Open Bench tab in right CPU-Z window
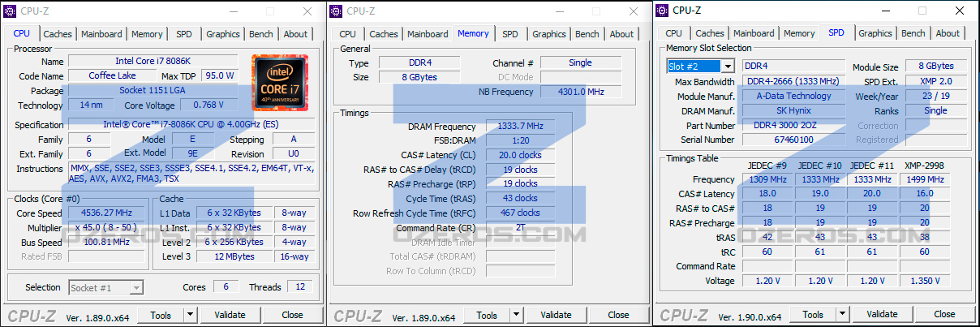 pos(913,33)
